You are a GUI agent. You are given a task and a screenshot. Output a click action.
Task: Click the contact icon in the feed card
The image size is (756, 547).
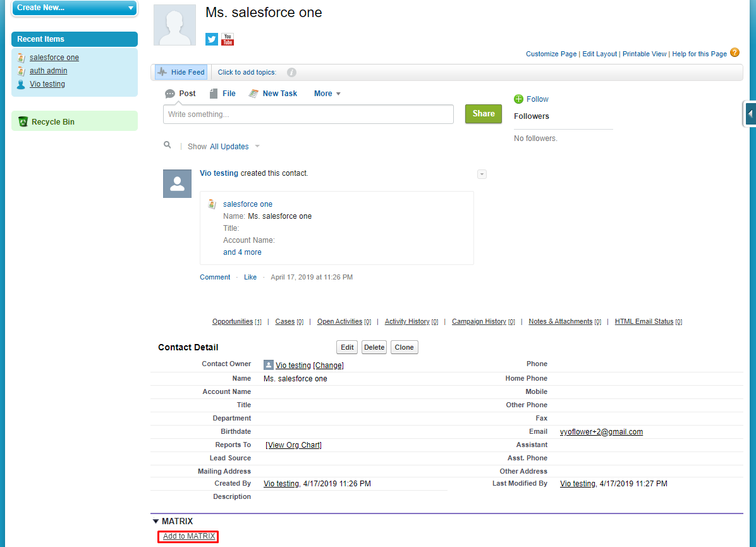click(212, 204)
